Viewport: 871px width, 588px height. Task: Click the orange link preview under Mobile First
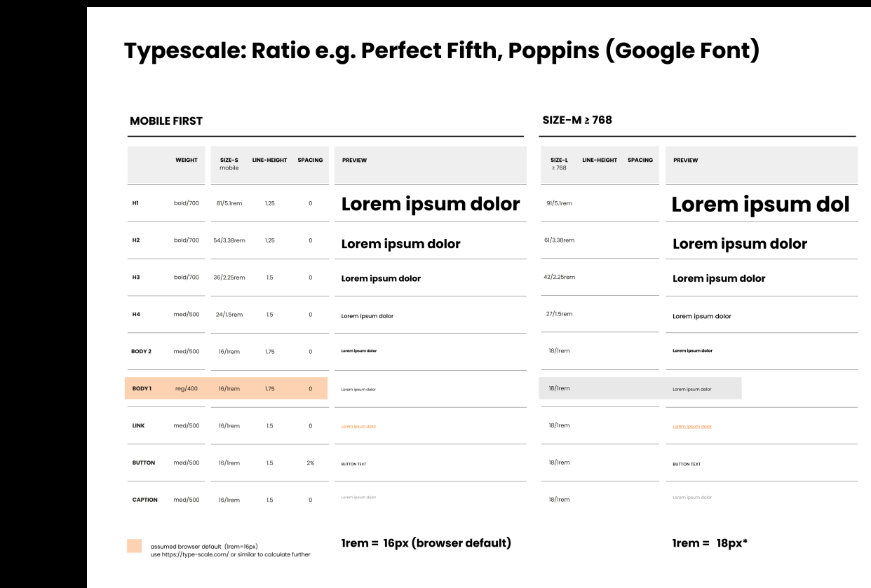358,426
